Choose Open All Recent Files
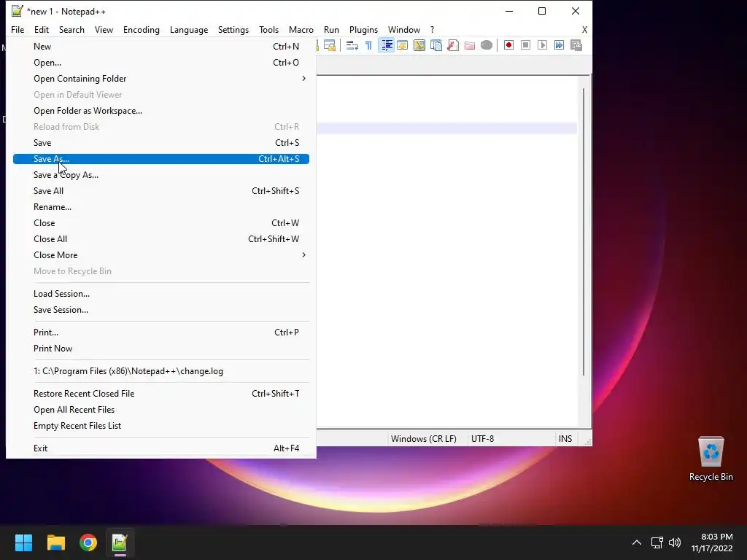The width and height of the screenshot is (747, 560). [161, 410]
